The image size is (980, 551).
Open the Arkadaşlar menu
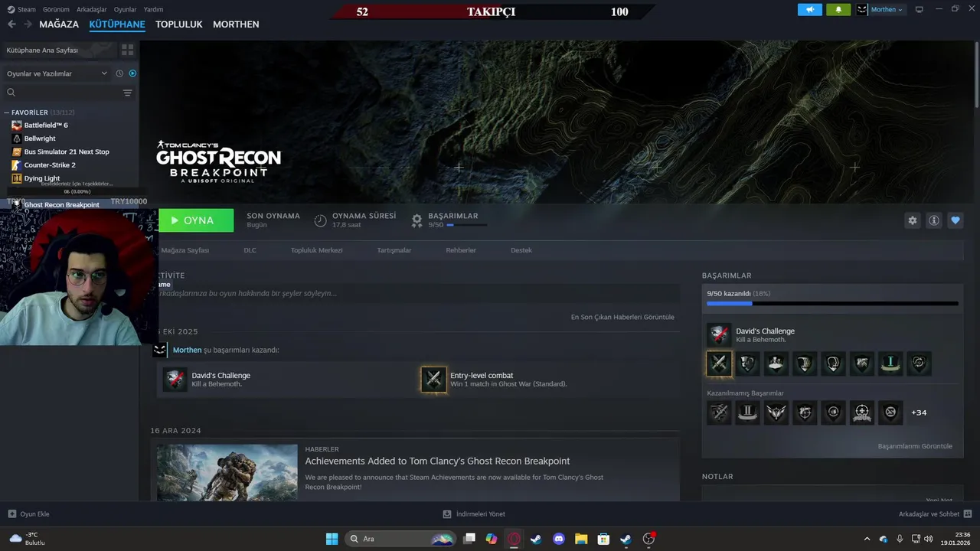tap(92, 9)
